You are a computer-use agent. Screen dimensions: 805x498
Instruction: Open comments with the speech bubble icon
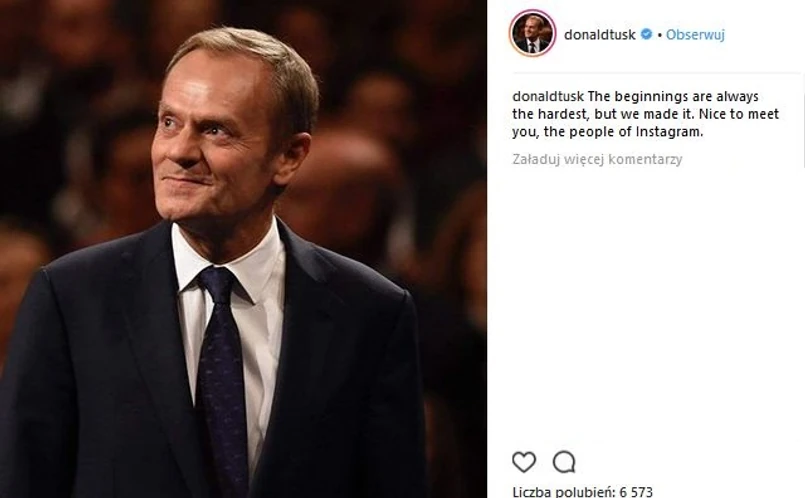coord(564,462)
